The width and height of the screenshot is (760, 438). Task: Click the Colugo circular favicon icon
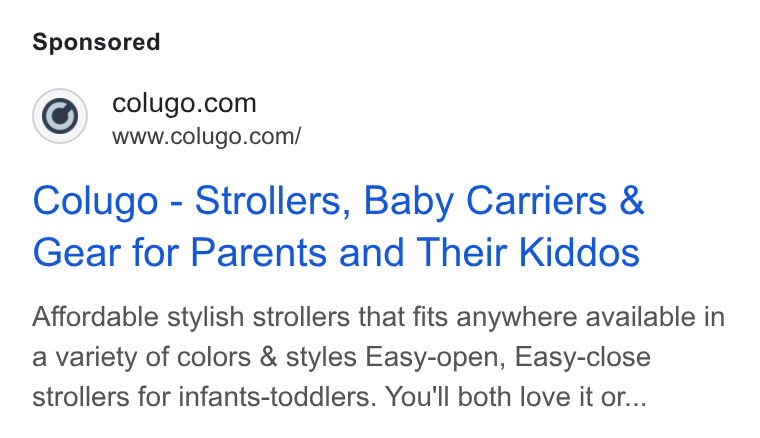point(60,116)
